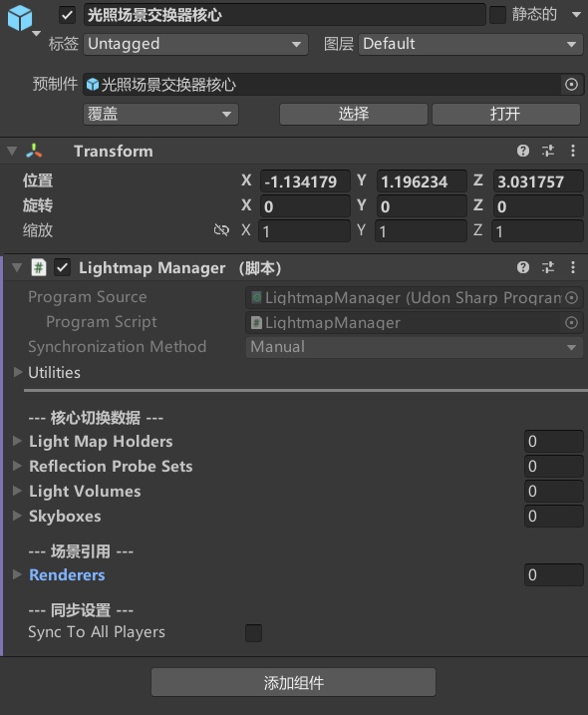588x715 pixels.
Task: Expand the Skyboxes array
Action: coord(18,516)
